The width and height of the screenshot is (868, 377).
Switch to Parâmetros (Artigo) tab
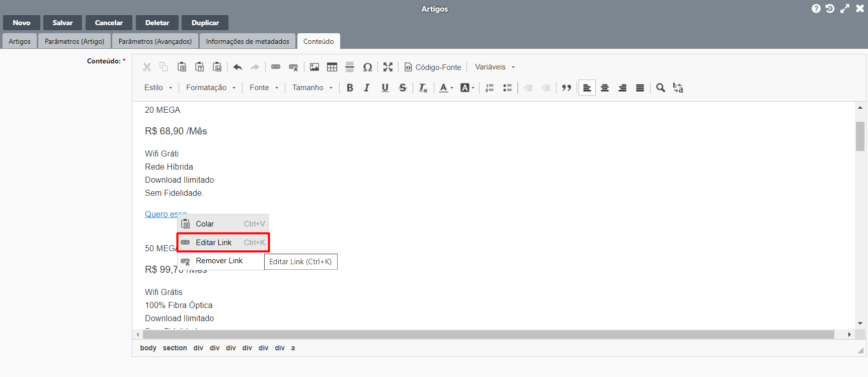click(74, 41)
